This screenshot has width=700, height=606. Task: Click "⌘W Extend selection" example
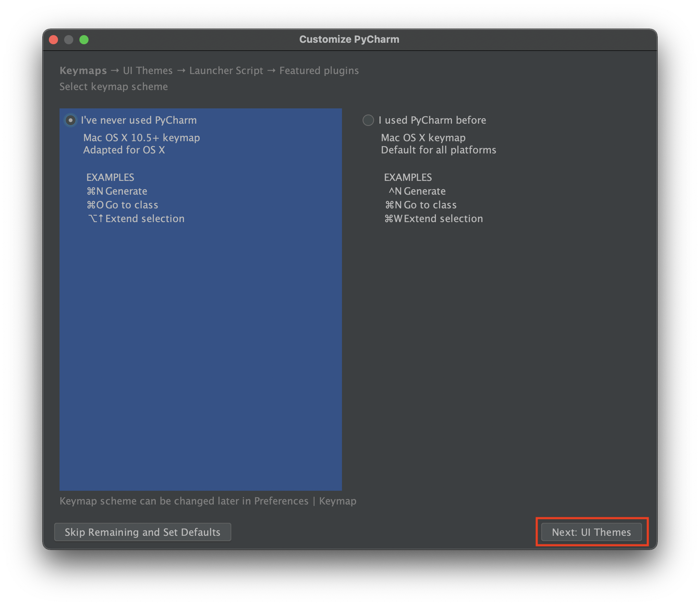(x=434, y=219)
